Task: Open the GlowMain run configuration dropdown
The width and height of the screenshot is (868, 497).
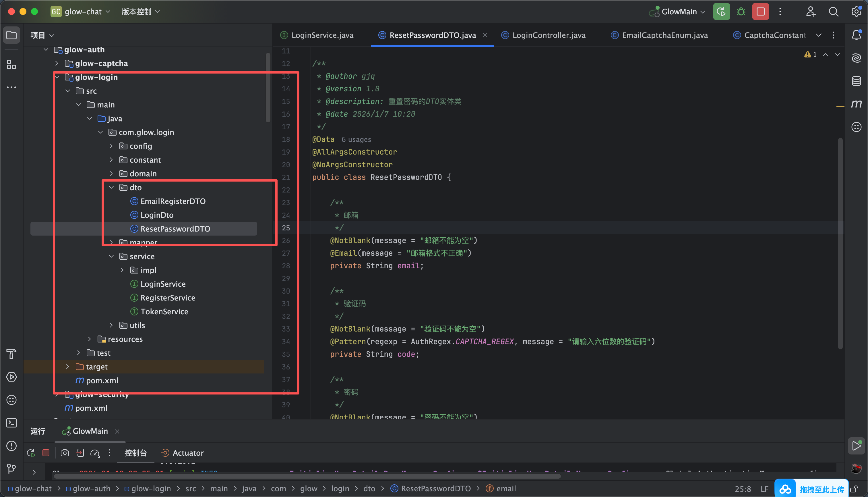Action: point(679,11)
